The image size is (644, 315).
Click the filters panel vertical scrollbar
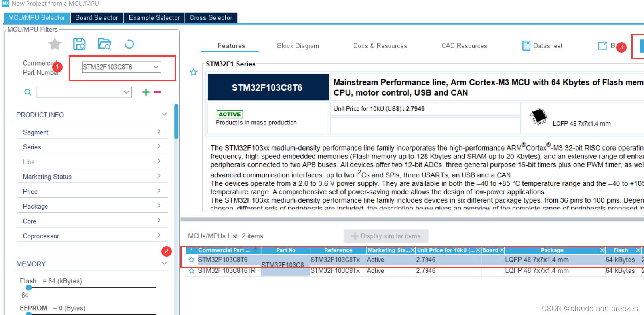point(176,122)
